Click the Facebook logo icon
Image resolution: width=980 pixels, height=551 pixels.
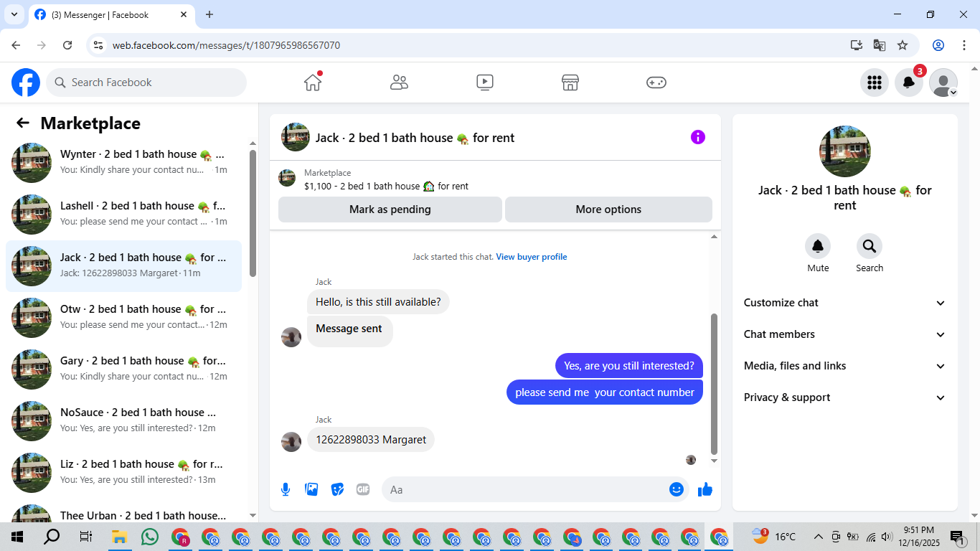[26, 83]
